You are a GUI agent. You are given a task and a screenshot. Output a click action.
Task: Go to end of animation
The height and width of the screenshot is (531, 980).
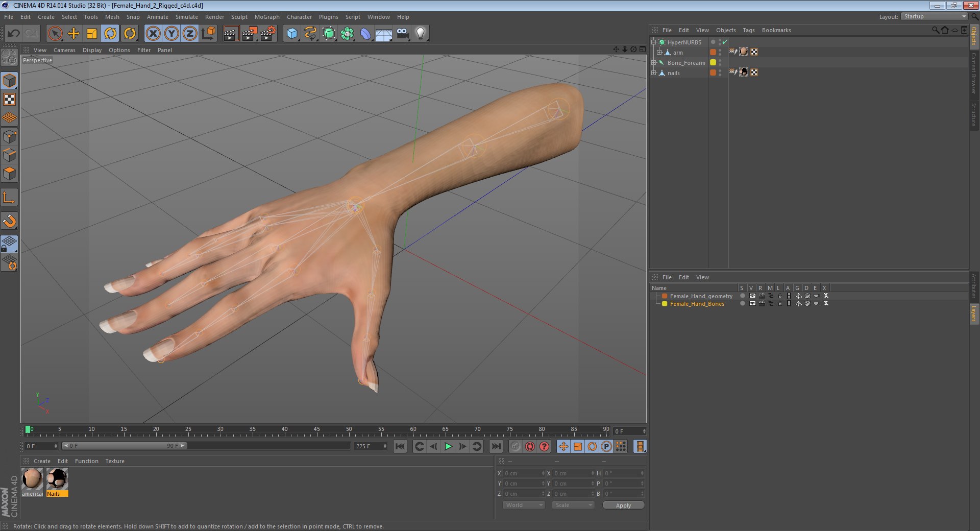click(x=496, y=447)
